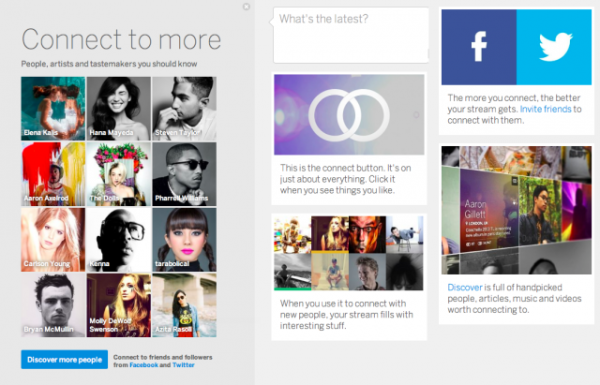Click the Discover more people button

pyautogui.click(x=64, y=360)
